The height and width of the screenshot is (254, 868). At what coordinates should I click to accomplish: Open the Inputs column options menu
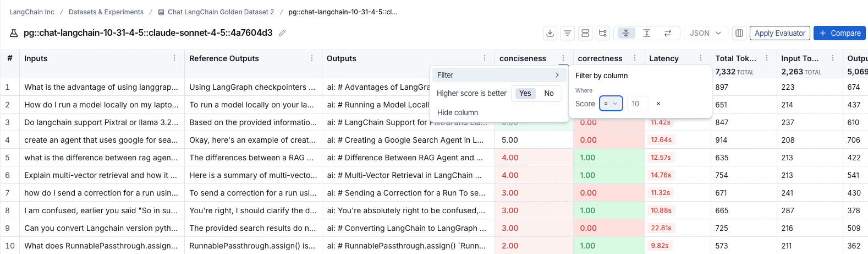point(174,58)
